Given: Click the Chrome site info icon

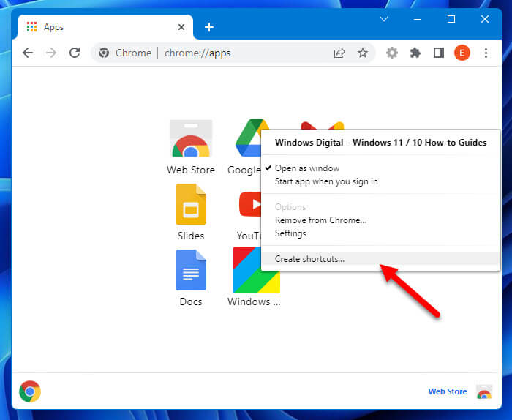Looking at the screenshot, I should (x=104, y=53).
